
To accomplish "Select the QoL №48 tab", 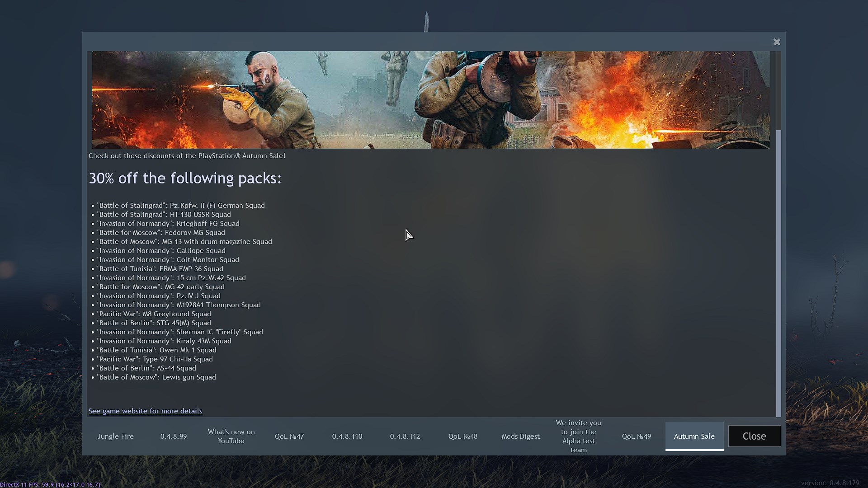I will pos(462,436).
